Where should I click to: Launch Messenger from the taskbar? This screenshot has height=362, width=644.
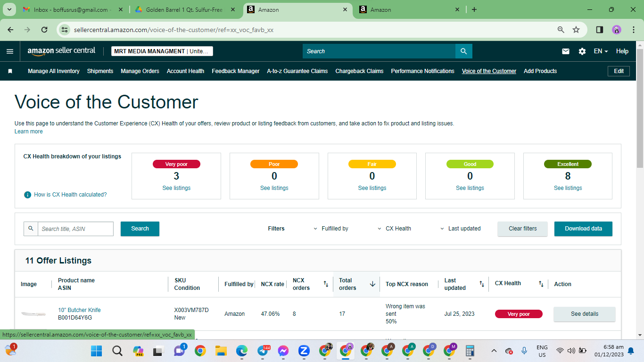(283, 351)
